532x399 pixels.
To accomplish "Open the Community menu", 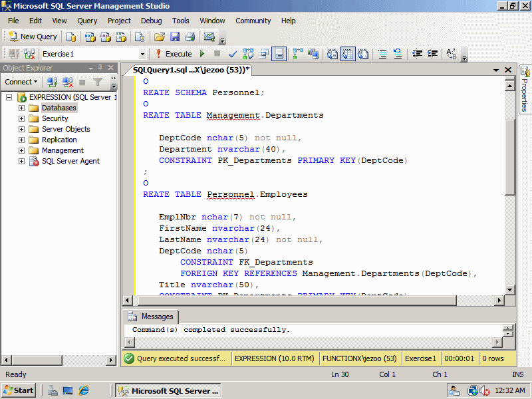I will pos(253,21).
